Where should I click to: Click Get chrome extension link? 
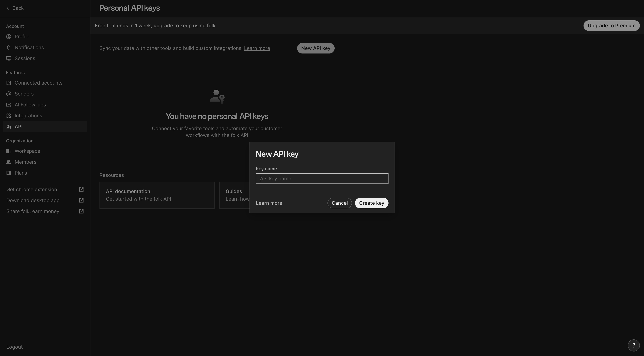pyautogui.click(x=45, y=189)
